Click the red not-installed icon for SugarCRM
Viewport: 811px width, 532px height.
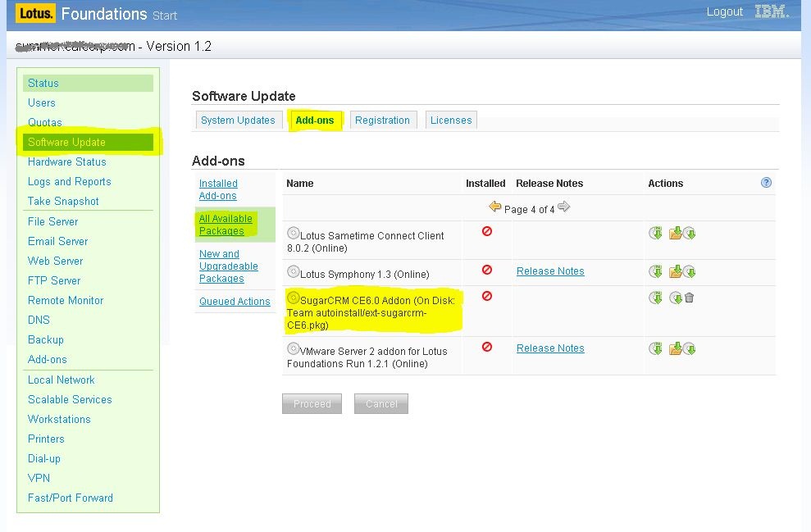487,296
